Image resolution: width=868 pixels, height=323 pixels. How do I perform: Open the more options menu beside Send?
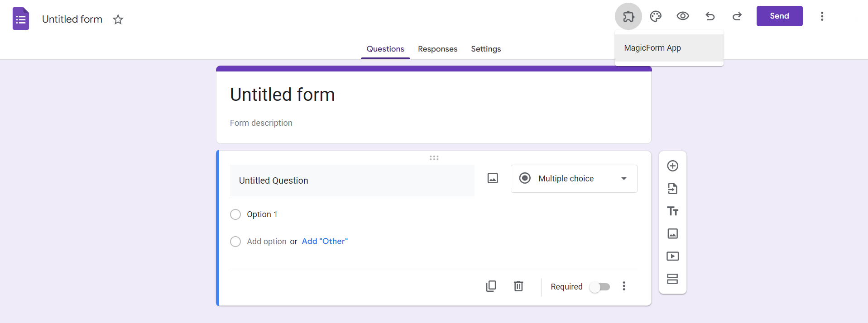click(822, 16)
